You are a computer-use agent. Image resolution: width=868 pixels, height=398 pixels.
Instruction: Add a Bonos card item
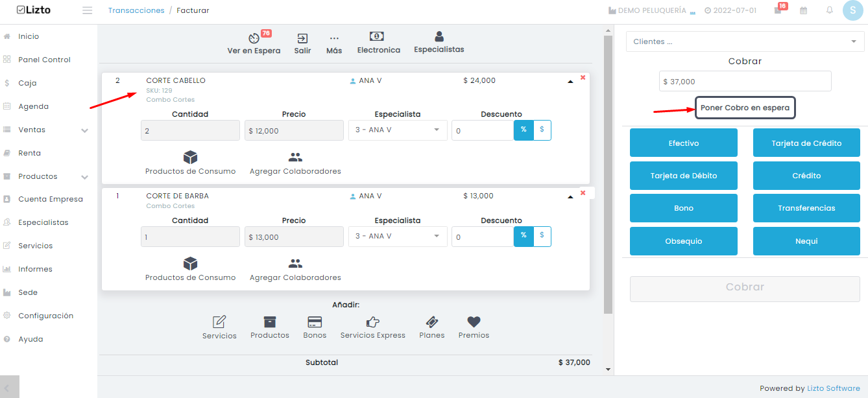point(315,327)
